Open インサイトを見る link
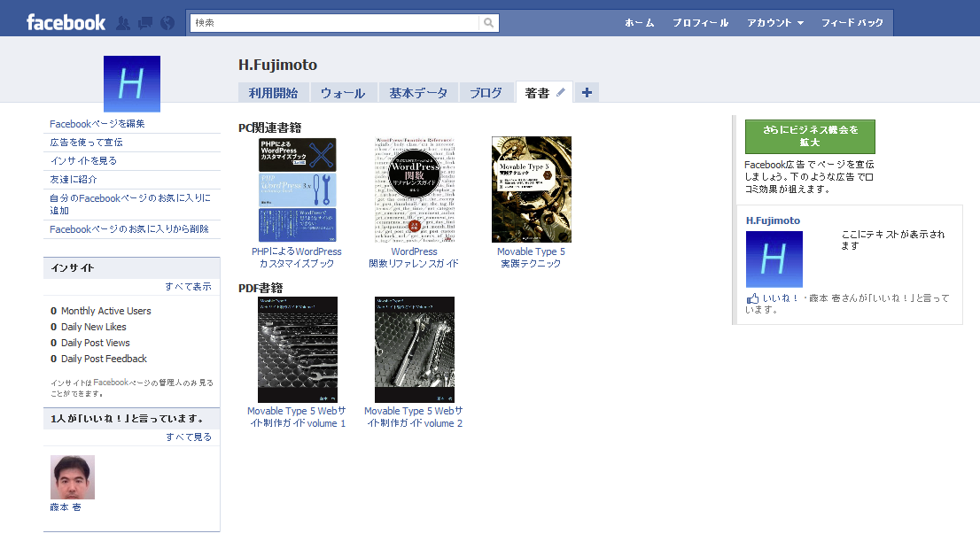980x549 pixels. tap(83, 160)
